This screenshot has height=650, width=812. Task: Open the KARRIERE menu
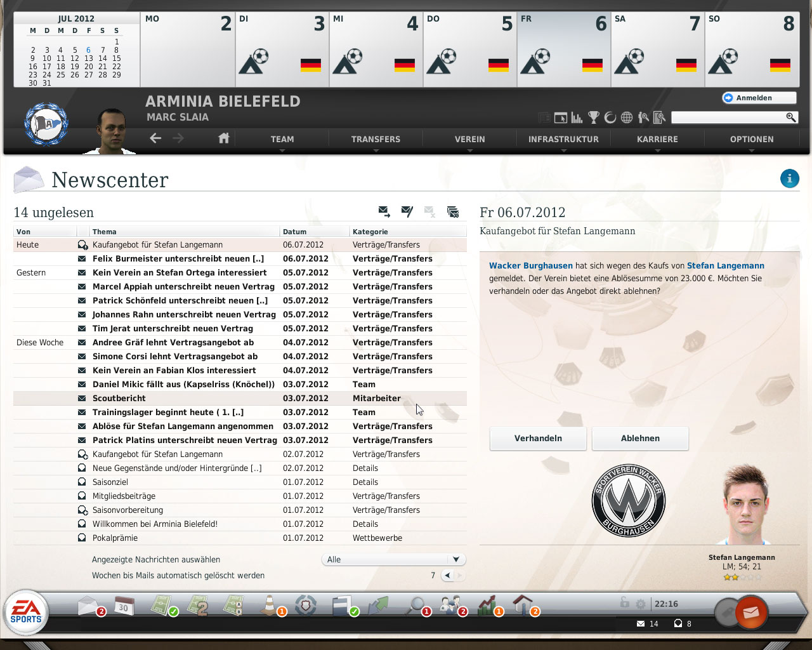click(657, 139)
